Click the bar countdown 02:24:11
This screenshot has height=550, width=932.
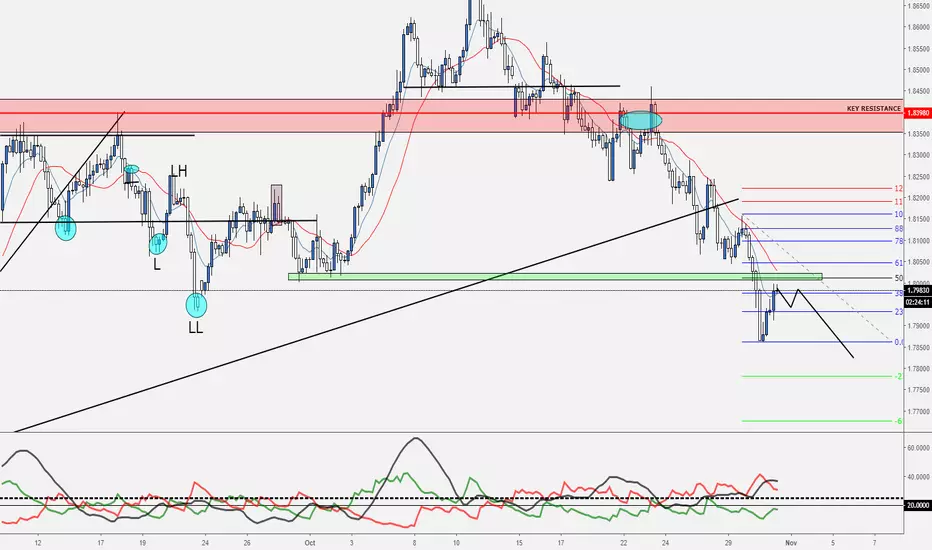point(918,302)
